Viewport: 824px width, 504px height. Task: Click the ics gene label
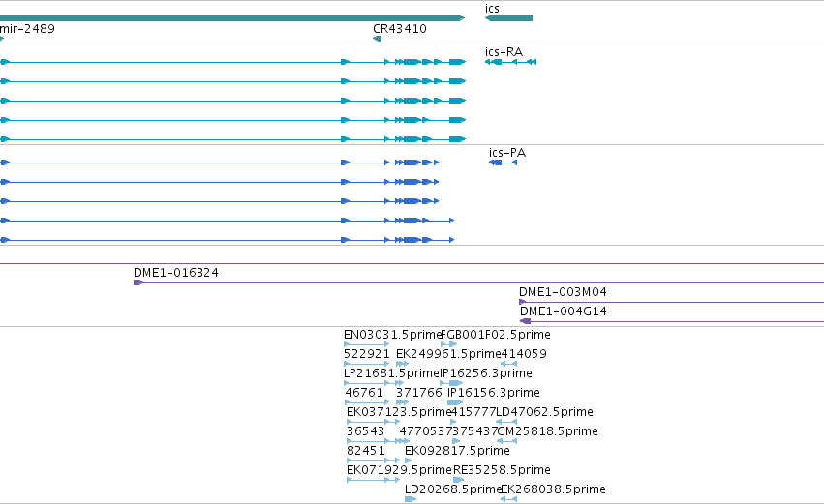pyautogui.click(x=492, y=9)
